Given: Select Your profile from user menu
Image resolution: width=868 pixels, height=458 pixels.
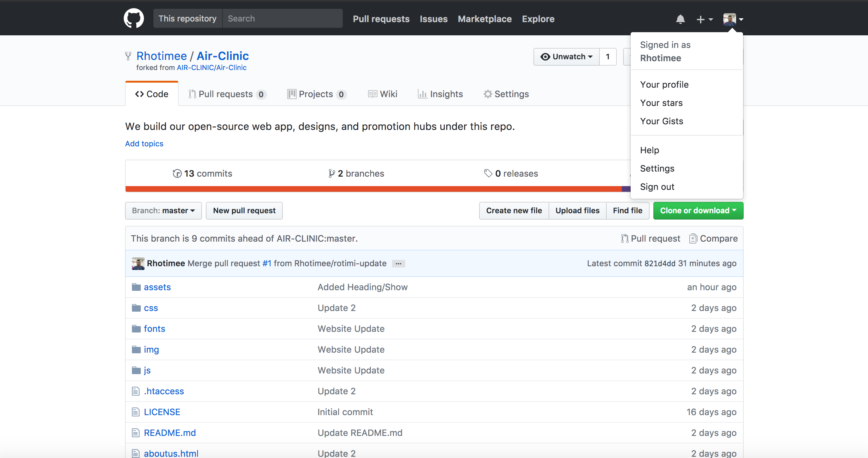Looking at the screenshot, I should pos(687,85).
